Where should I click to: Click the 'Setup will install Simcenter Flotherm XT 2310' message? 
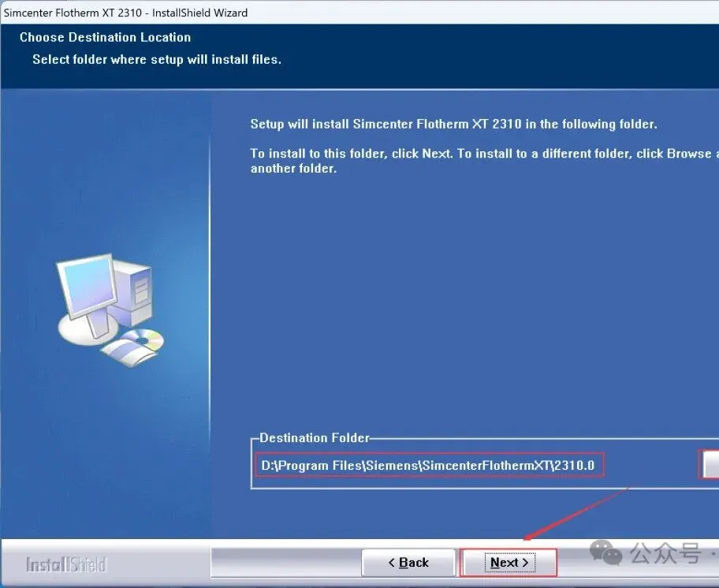453,125
